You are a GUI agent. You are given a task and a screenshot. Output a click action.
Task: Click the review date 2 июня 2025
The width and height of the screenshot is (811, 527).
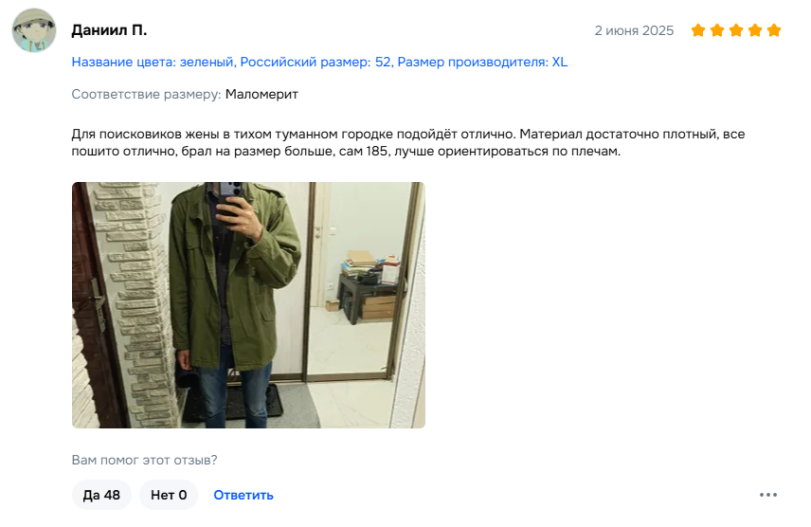click(634, 31)
